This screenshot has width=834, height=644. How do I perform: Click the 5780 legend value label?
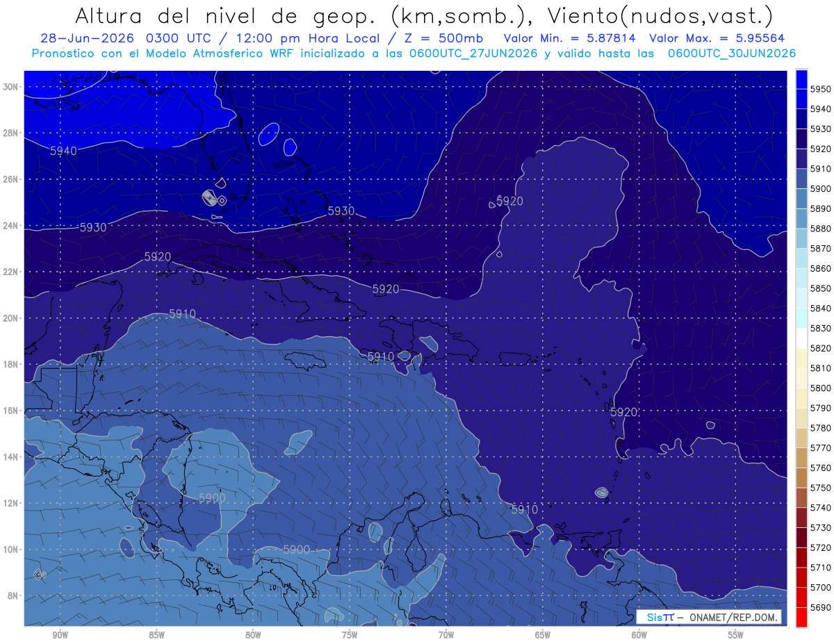pyautogui.click(x=821, y=428)
